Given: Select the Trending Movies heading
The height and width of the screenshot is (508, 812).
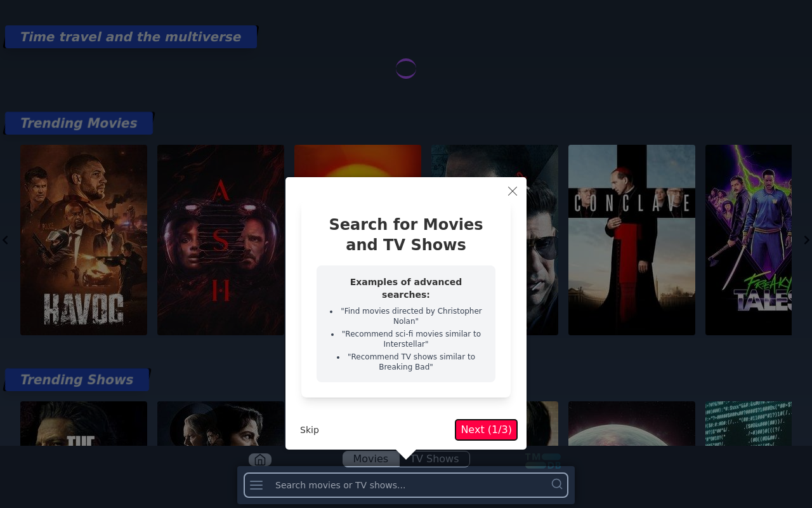Looking at the screenshot, I should point(79,123).
